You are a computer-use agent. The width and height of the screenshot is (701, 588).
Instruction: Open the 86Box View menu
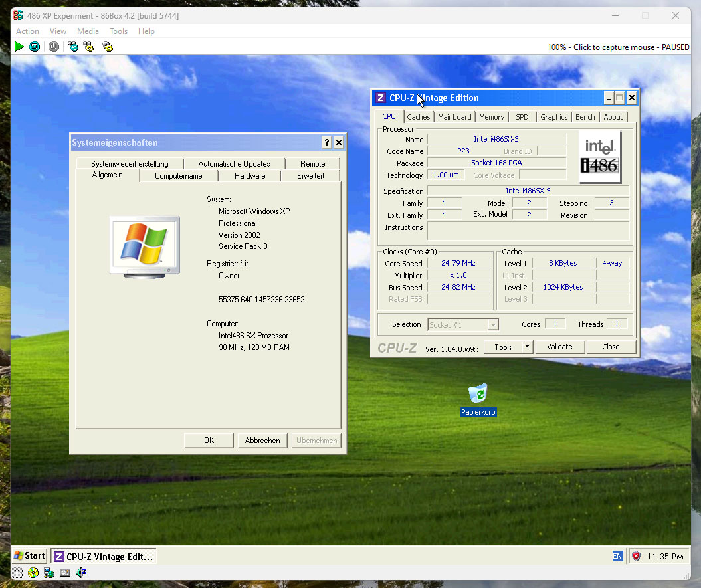point(58,31)
